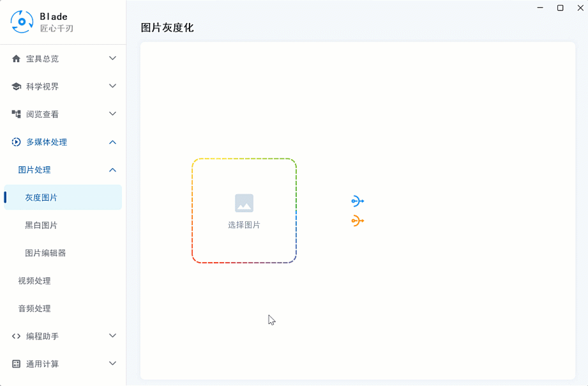
Task: Click the 图片灰度化 page title
Action: coord(167,27)
